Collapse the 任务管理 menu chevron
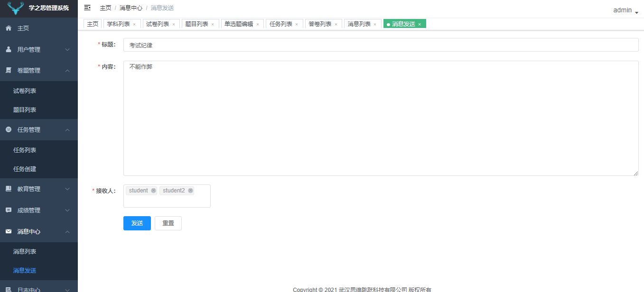 click(67, 129)
